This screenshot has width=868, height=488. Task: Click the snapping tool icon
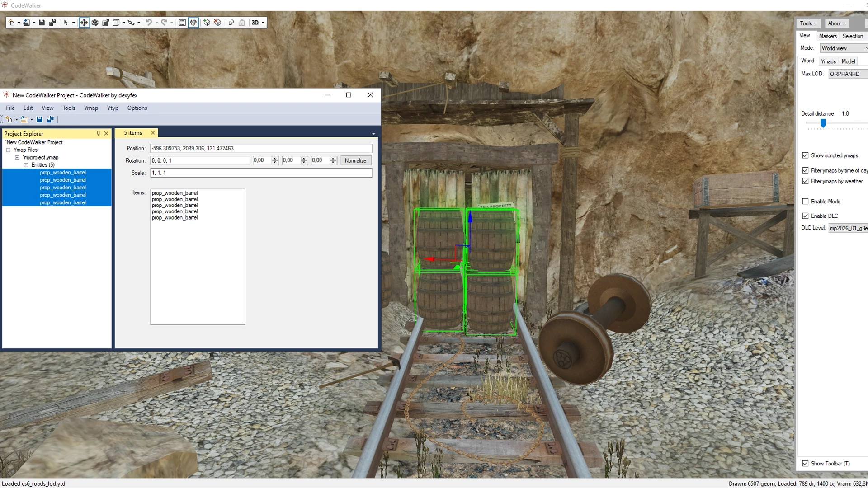click(x=131, y=23)
